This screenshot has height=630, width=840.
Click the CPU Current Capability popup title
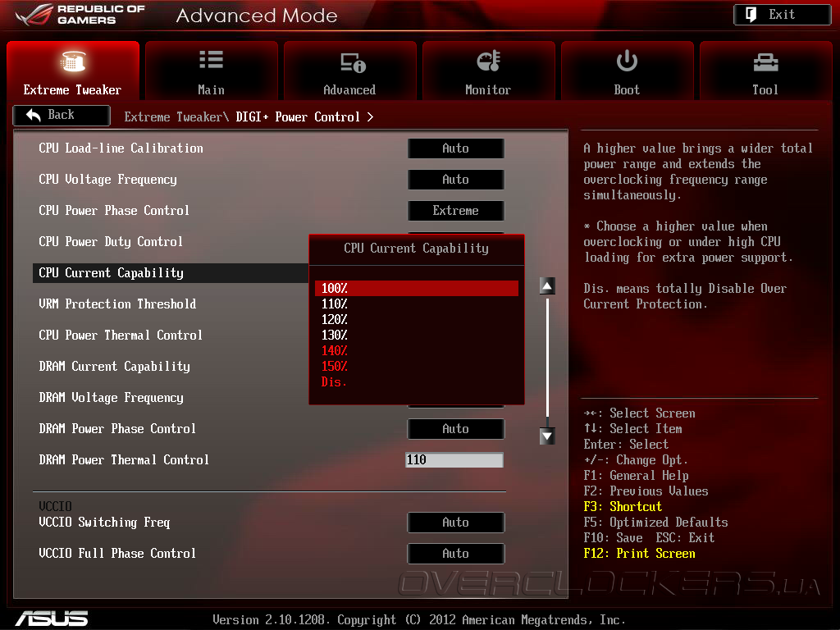coord(416,249)
